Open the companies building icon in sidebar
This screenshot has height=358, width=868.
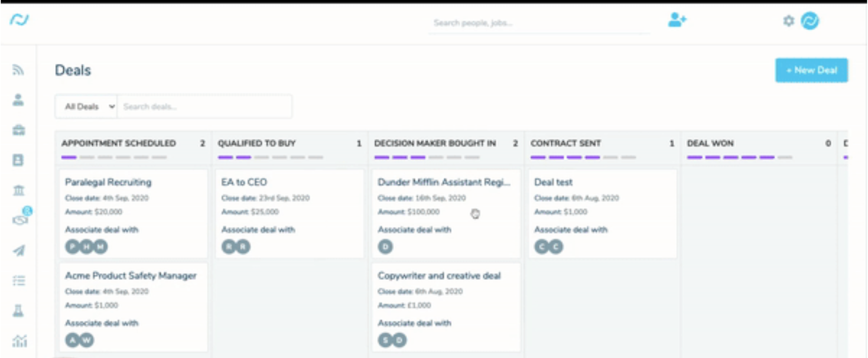tap(18, 190)
